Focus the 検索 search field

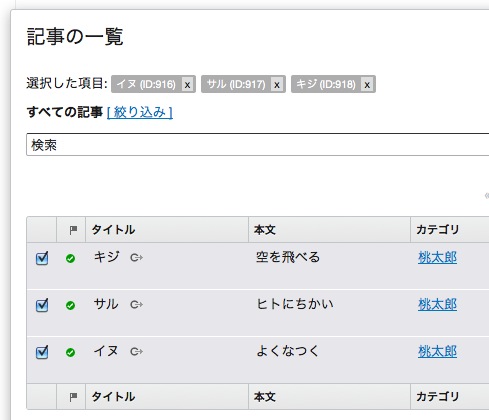[257, 145]
